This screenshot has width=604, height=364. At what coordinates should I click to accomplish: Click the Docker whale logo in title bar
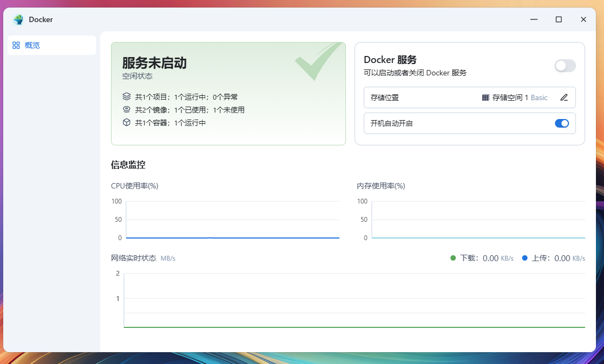click(18, 19)
